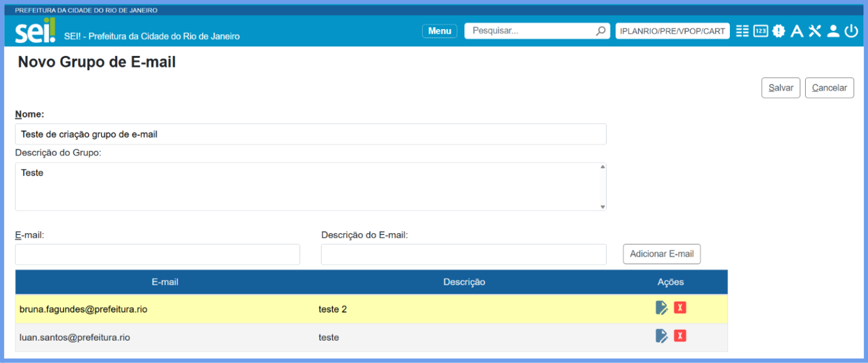Viewport: 868px width, 363px height.
Task: Edit the bruna.fagundes e-mail entry
Action: coord(661,308)
